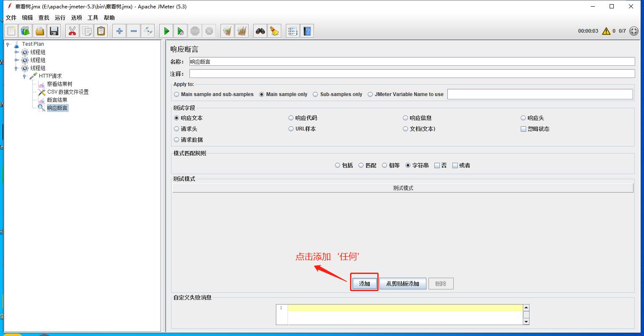Check the 忽略状态 checkbox
The height and width of the screenshot is (336, 644).
[x=523, y=129]
